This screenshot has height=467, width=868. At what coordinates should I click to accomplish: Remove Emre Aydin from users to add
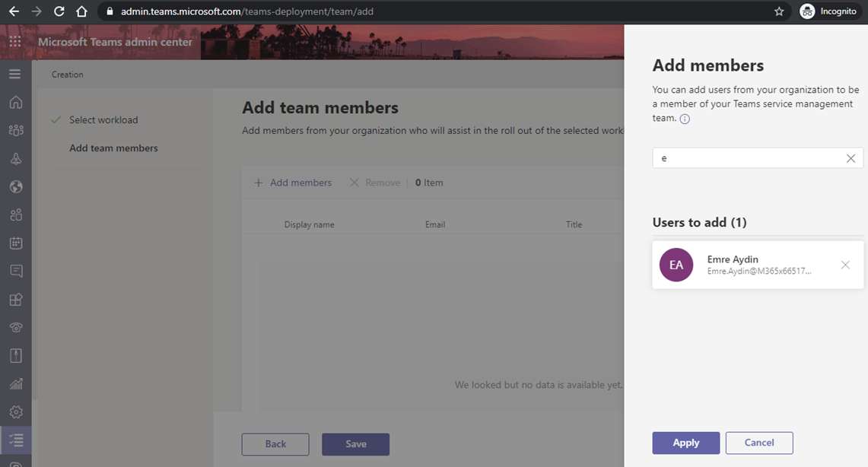pos(845,265)
